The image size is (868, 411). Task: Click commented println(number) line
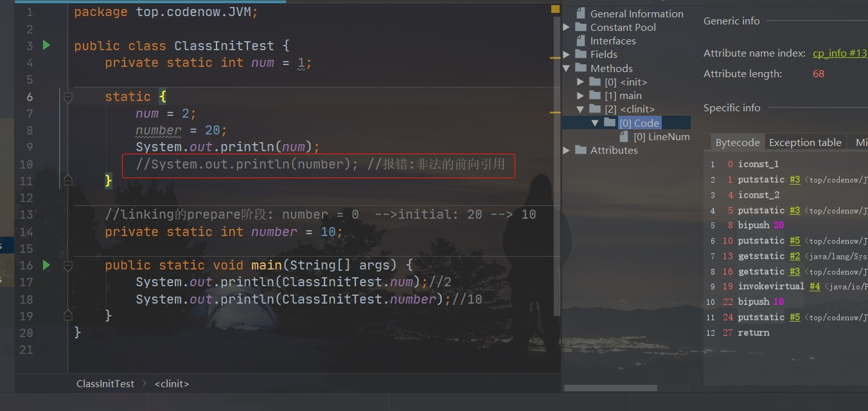[x=321, y=165]
